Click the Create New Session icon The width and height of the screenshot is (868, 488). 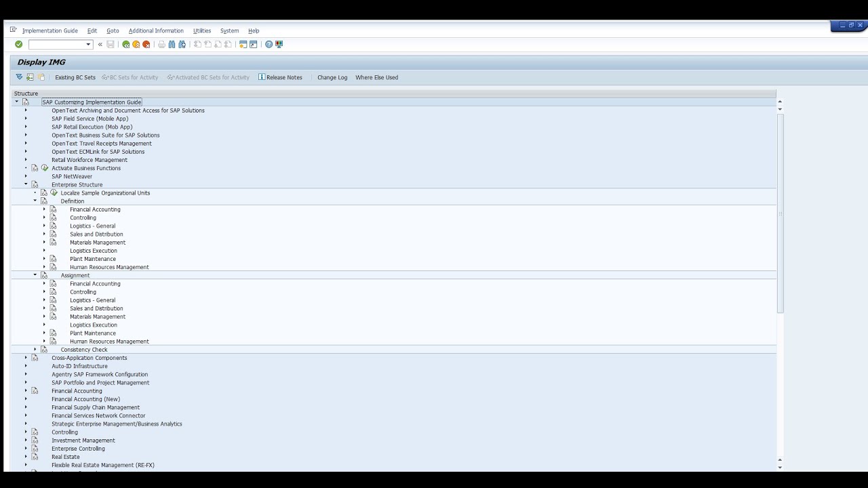[x=243, y=45]
